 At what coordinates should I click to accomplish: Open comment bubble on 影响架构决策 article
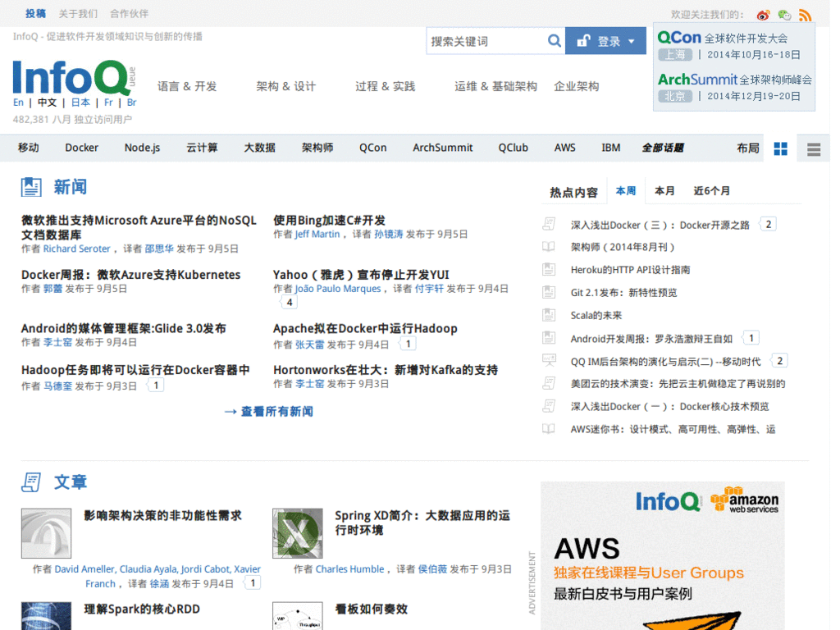point(253,583)
